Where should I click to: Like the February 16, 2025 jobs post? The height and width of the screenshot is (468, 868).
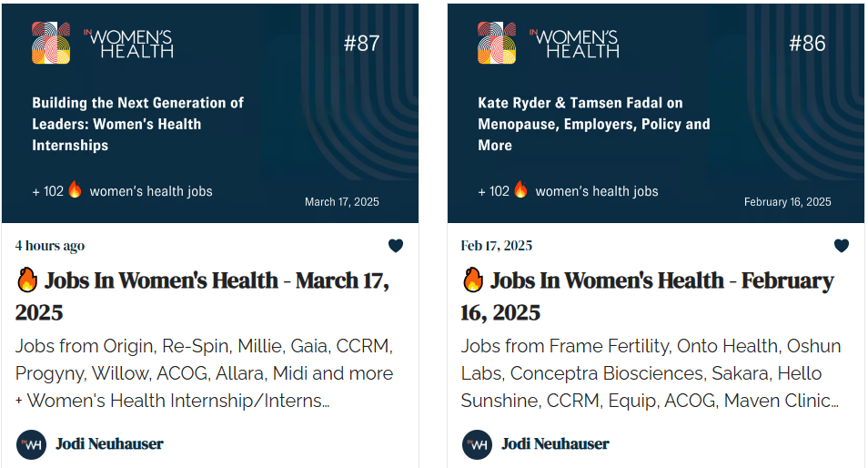[x=841, y=245]
